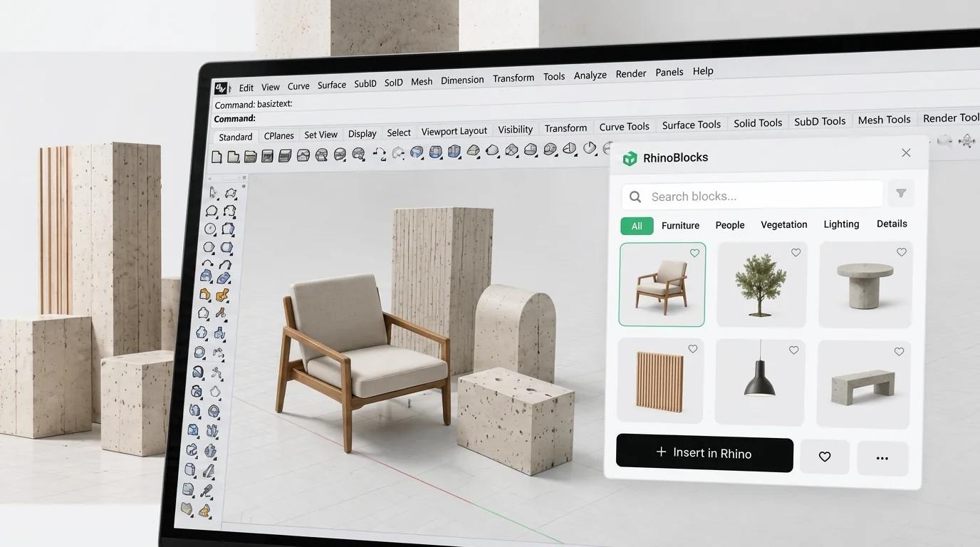The width and height of the screenshot is (980, 547).
Task: Favorite the black pendant lamp block
Action: click(x=793, y=350)
